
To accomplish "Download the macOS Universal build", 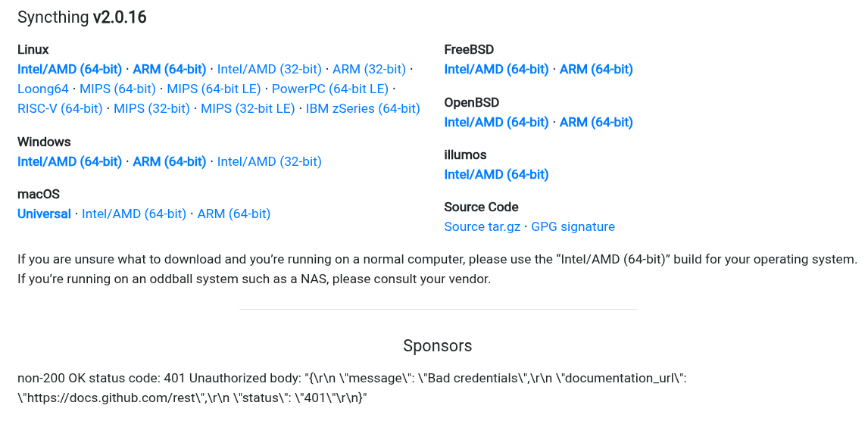I will click(x=44, y=214).
